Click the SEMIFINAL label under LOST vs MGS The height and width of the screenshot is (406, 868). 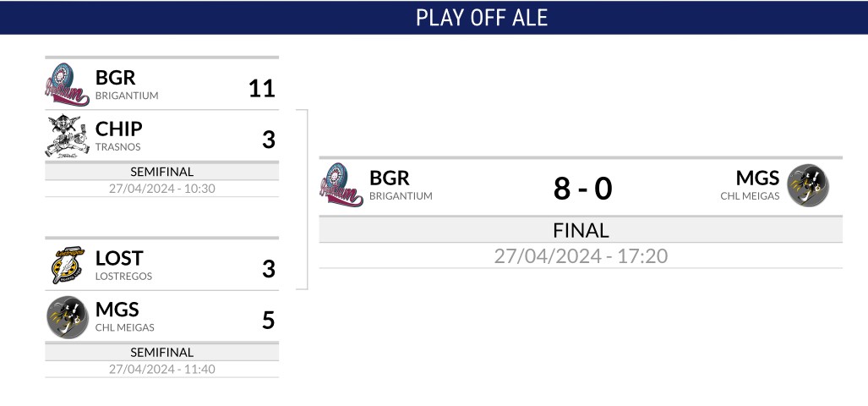(161, 352)
